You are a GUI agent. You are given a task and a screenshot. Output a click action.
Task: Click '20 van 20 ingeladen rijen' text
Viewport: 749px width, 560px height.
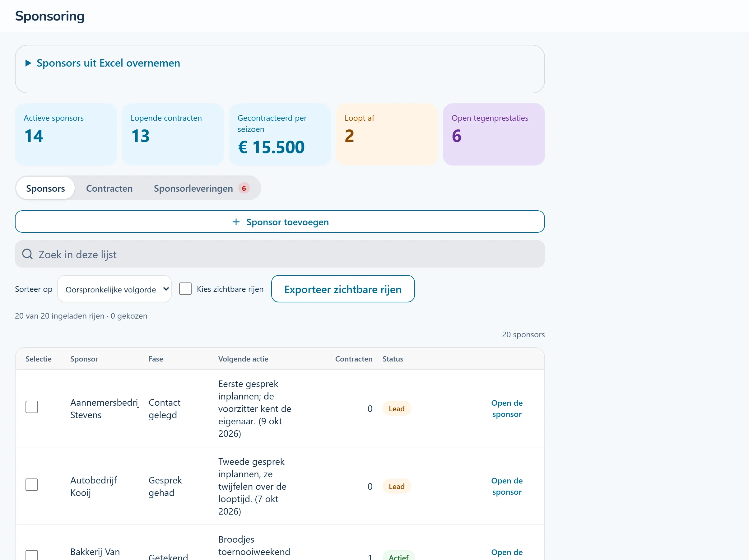point(60,316)
